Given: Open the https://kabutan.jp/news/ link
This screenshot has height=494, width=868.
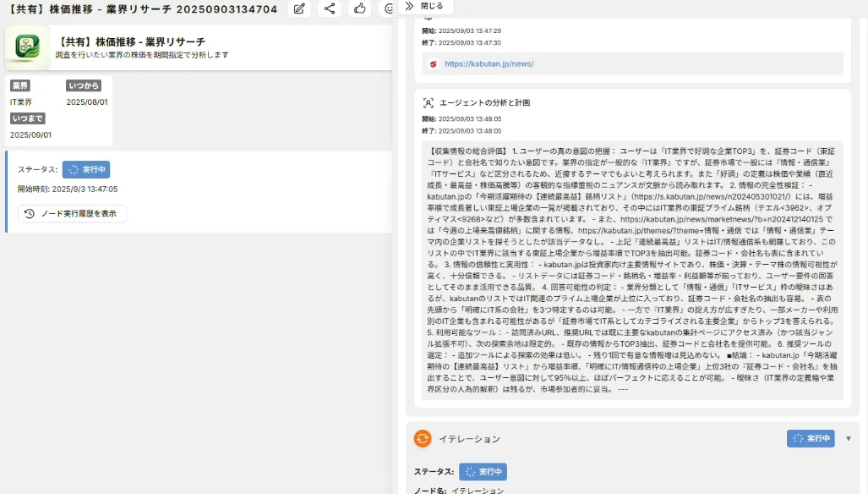Looking at the screenshot, I should pos(489,63).
